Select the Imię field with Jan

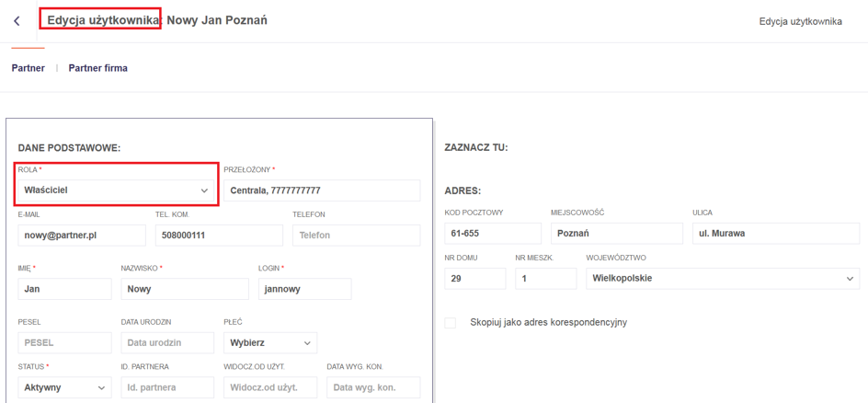[61, 289]
